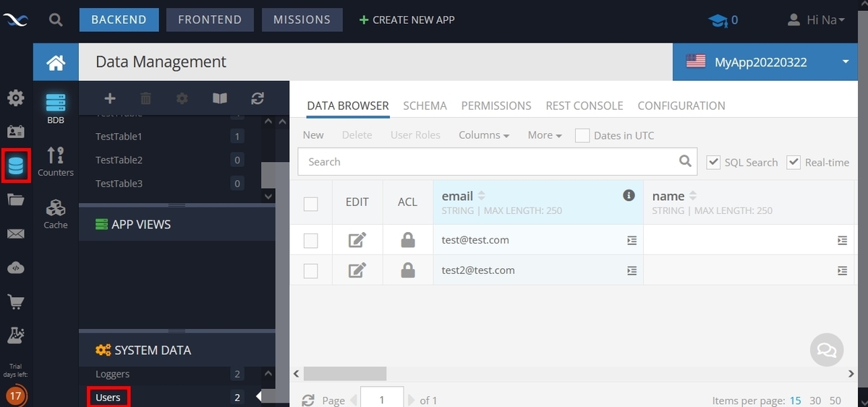The width and height of the screenshot is (868, 407).
Task: Open ACL lock for test@test.com
Action: [x=408, y=240]
